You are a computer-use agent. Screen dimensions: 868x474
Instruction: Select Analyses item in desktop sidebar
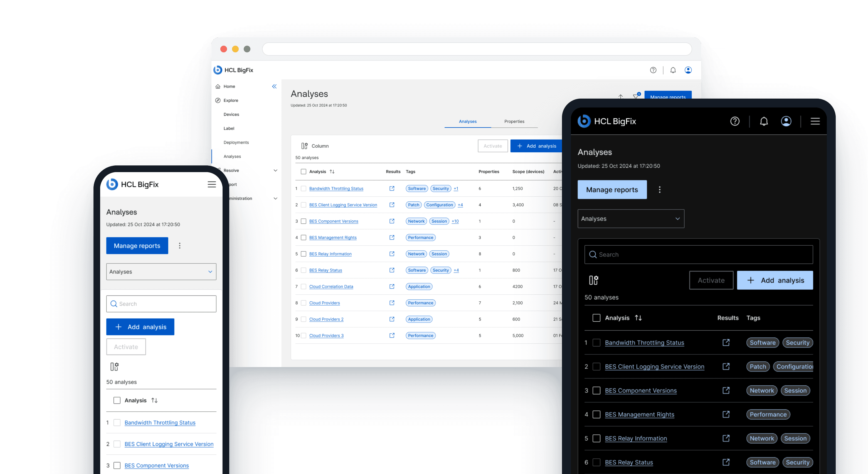(x=232, y=157)
